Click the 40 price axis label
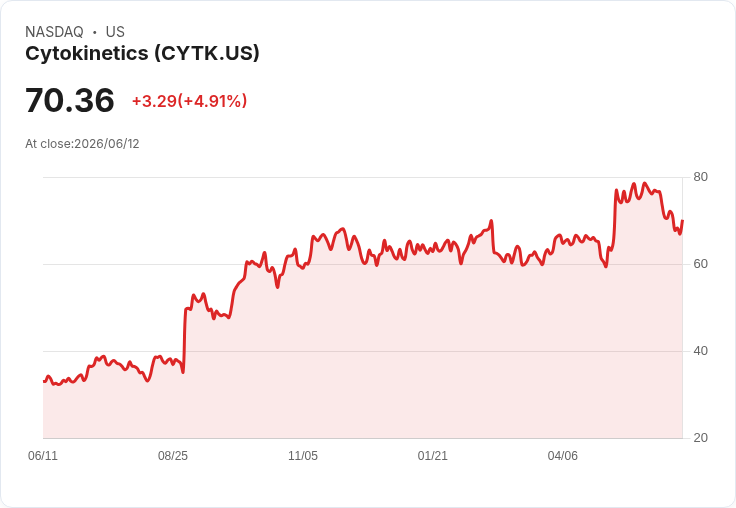 (700, 351)
